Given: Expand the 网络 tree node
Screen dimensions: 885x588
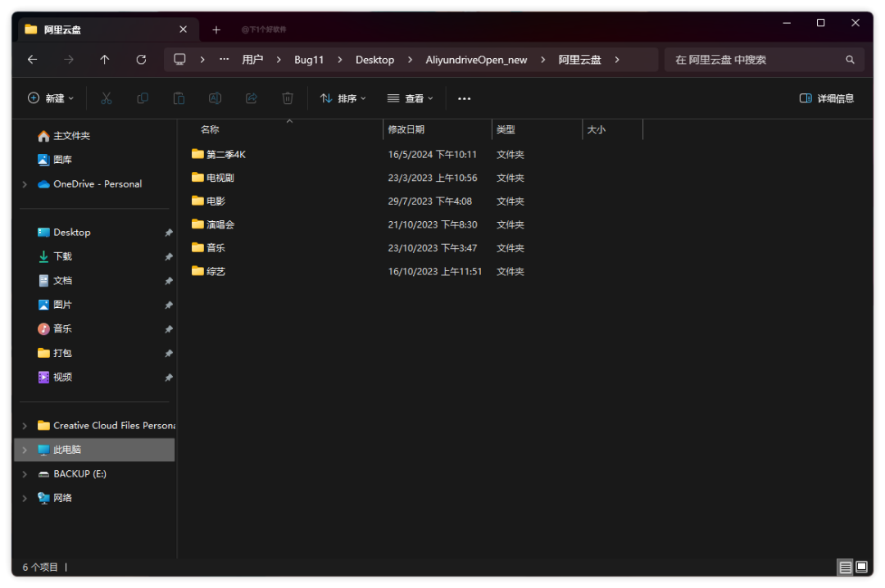Looking at the screenshot, I should [x=25, y=498].
